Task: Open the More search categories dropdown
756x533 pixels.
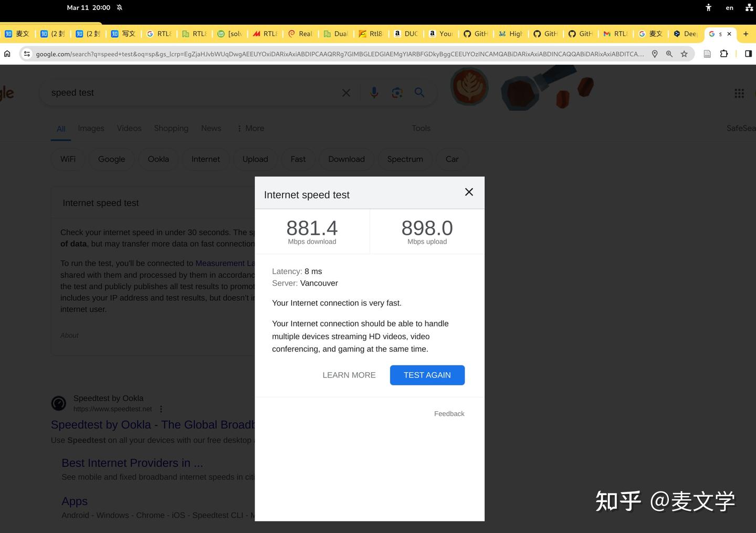Action: pos(250,128)
